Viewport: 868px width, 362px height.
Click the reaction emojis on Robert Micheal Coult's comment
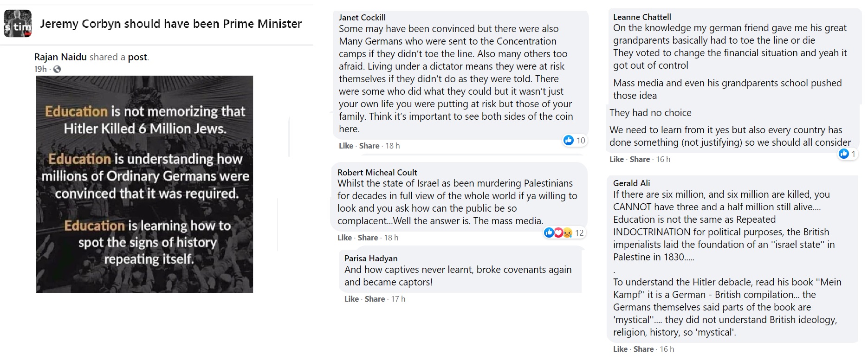(558, 233)
